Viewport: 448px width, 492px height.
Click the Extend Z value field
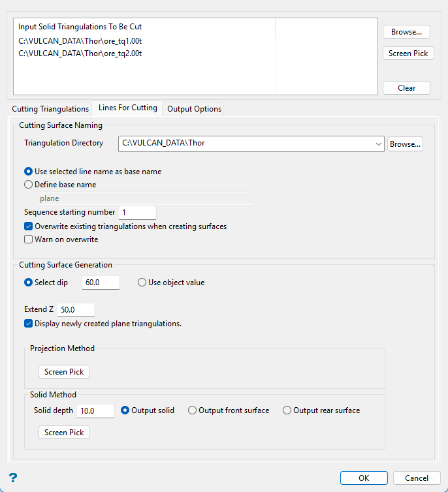click(76, 309)
